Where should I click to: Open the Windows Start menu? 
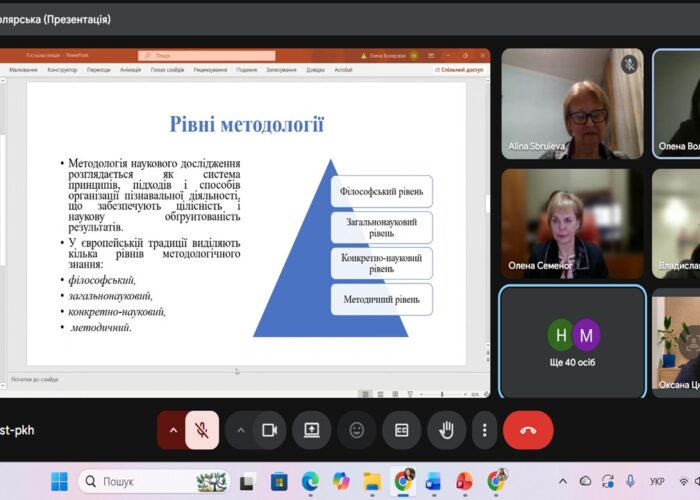(59, 482)
